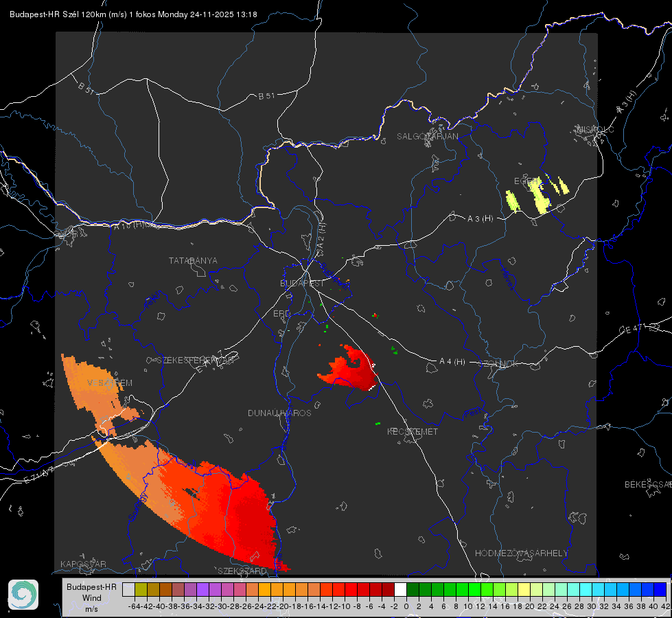Image resolution: width=672 pixels, height=618 pixels.
Task: Click the 'A 3 (H)' label below Eger
Action: pos(480,219)
